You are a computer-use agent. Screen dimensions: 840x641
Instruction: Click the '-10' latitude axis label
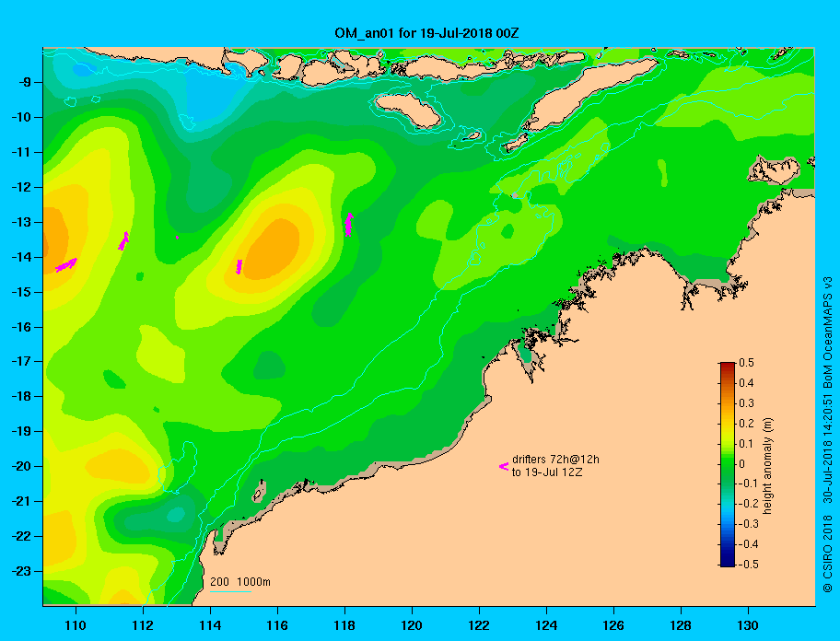coord(21,117)
